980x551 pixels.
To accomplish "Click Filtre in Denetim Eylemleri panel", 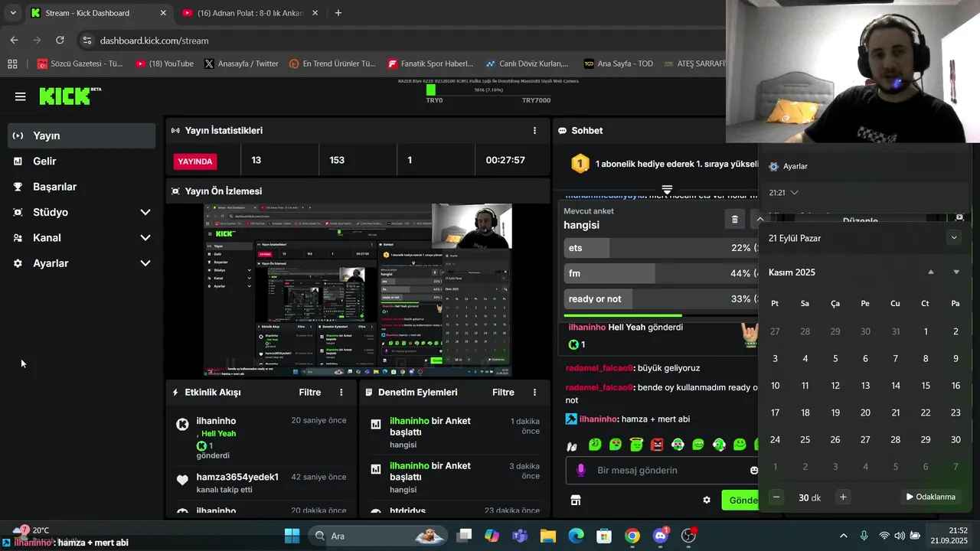I will pyautogui.click(x=503, y=393).
